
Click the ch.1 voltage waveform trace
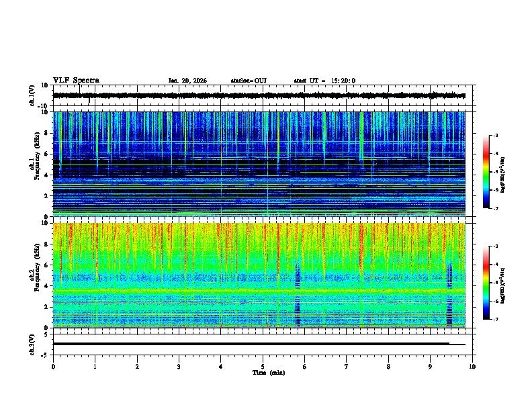259,95
